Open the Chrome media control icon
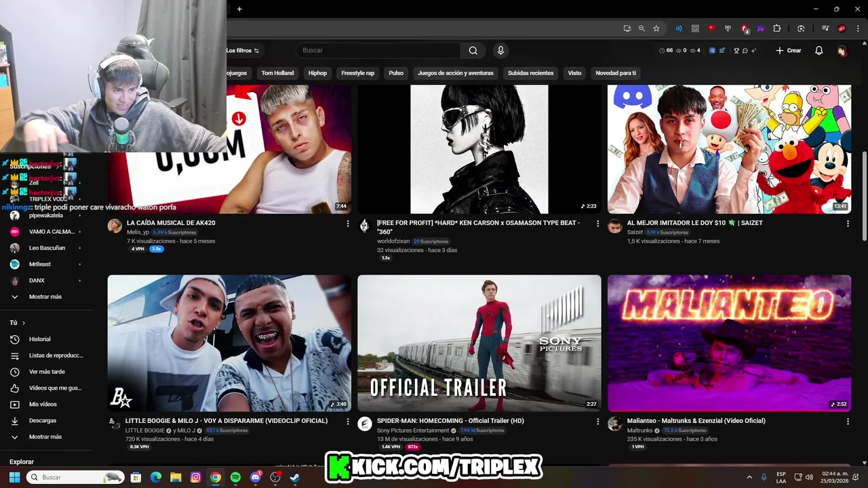The image size is (868, 488). (825, 28)
